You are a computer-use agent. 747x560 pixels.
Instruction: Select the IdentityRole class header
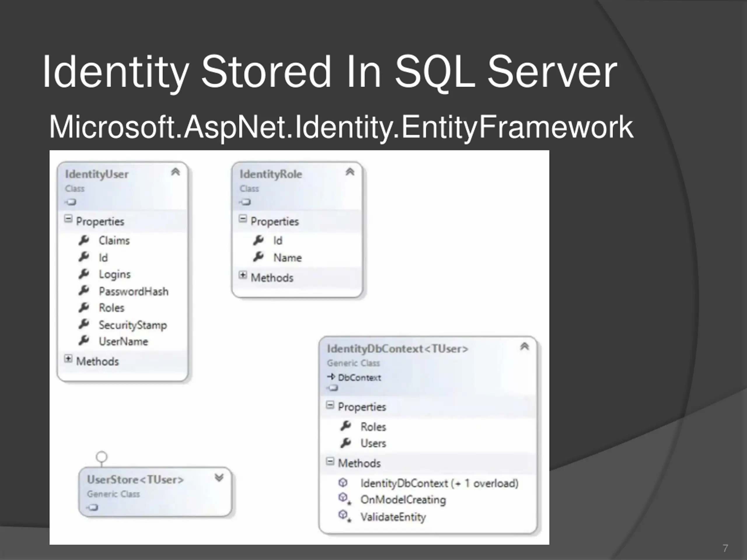(x=271, y=174)
